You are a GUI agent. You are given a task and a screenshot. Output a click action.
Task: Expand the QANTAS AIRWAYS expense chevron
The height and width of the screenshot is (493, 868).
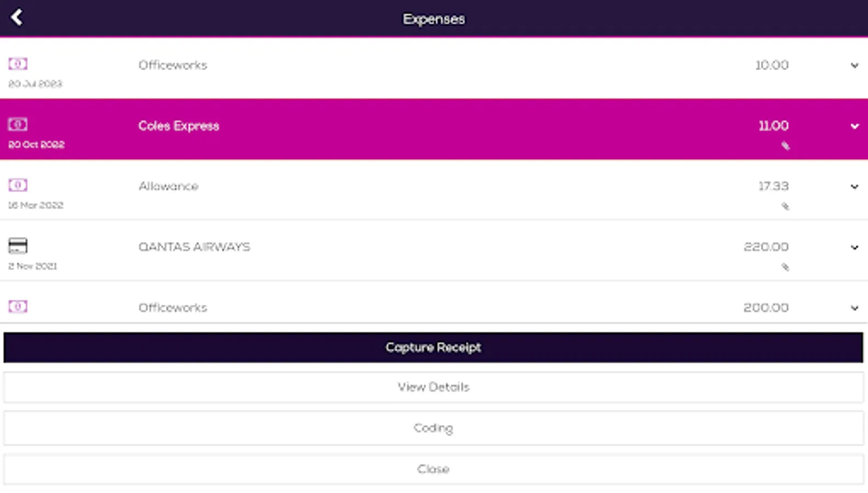tap(854, 248)
